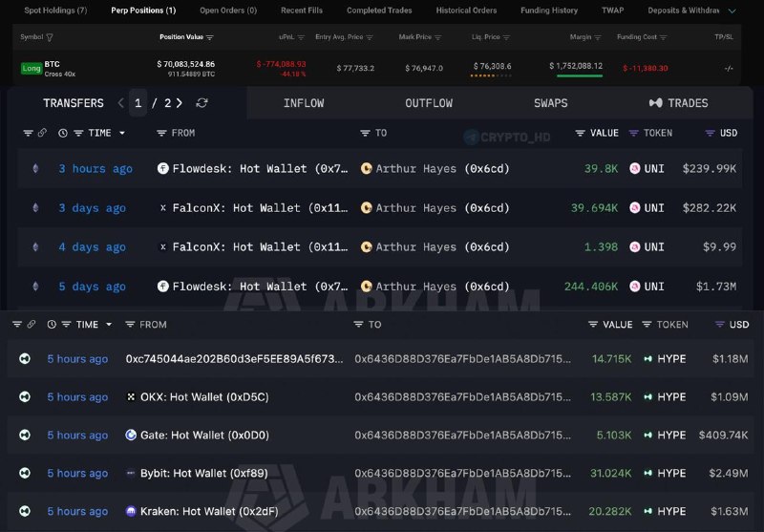
Task: Switch to Spot Holdings (7) tab
Action: [55, 11]
